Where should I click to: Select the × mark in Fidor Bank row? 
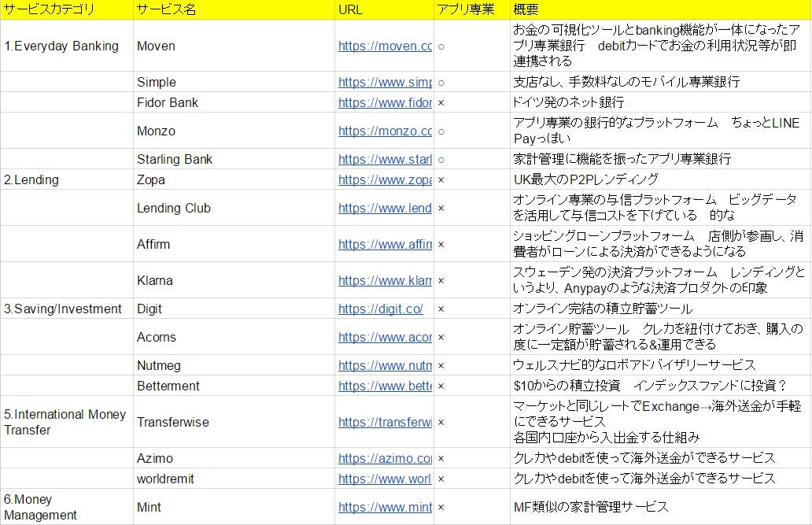pyautogui.click(x=441, y=103)
